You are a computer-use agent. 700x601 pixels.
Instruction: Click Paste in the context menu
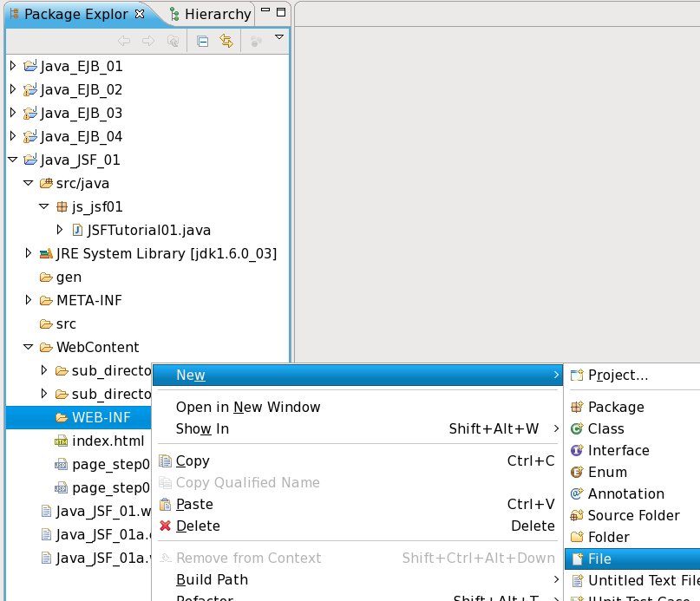(x=194, y=504)
